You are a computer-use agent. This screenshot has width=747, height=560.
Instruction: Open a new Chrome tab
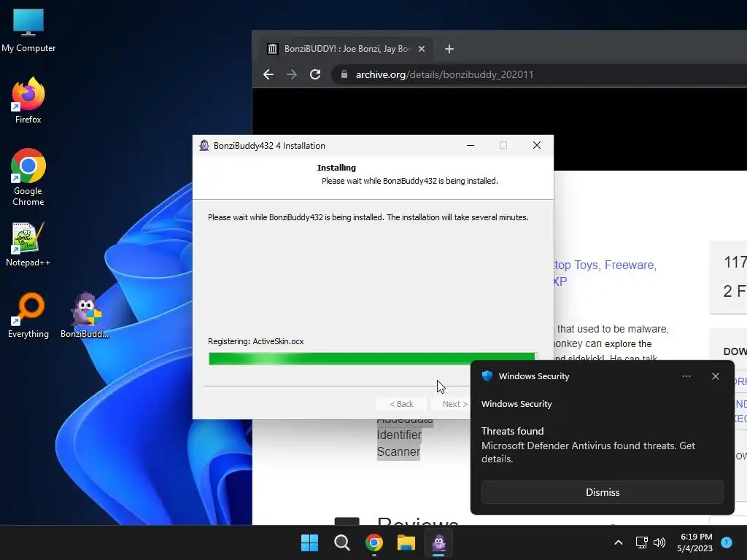[449, 49]
